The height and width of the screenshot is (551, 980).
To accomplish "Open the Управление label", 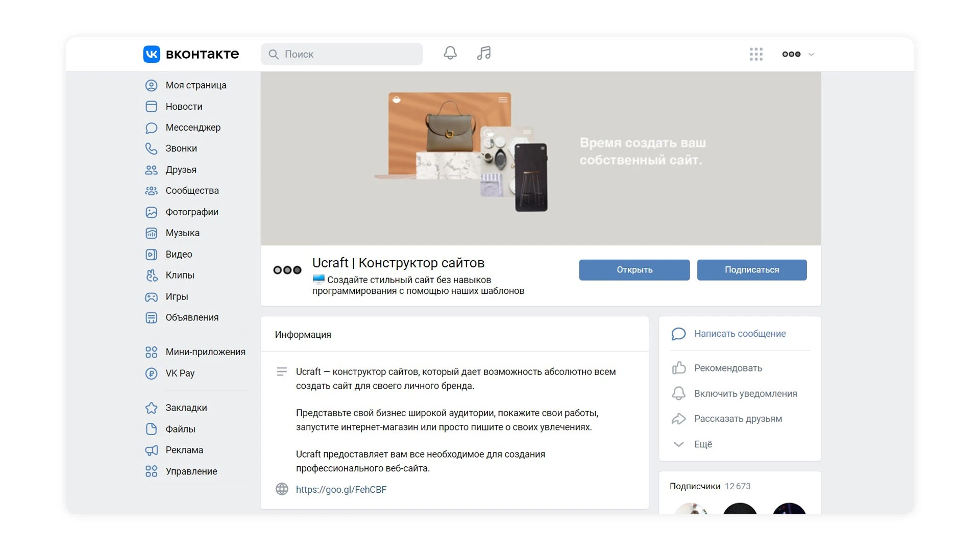I will tap(191, 471).
